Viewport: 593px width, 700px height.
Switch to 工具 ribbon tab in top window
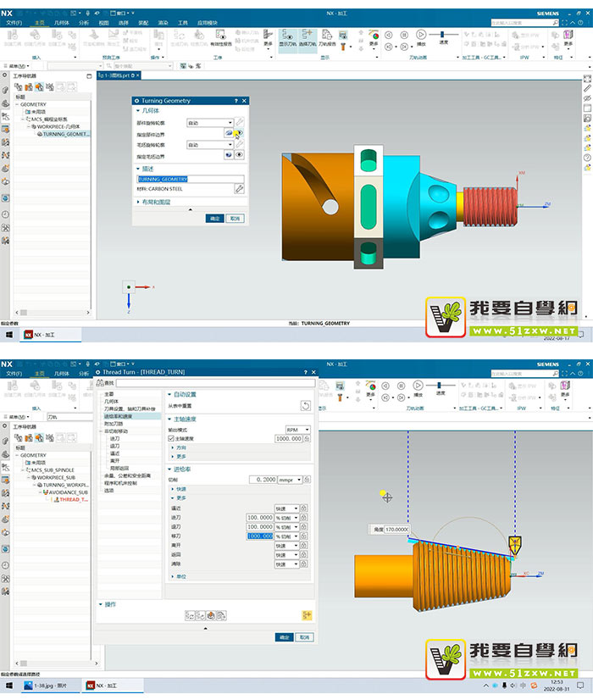pos(183,23)
